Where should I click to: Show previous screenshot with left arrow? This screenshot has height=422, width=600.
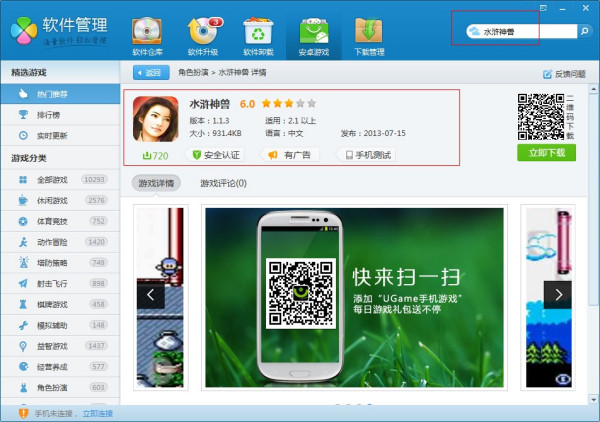point(151,295)
